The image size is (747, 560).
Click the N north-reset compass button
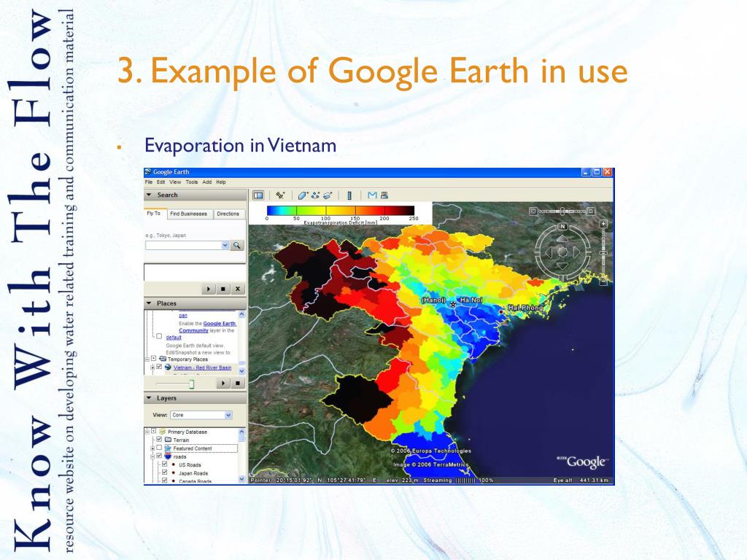[562, 227]
